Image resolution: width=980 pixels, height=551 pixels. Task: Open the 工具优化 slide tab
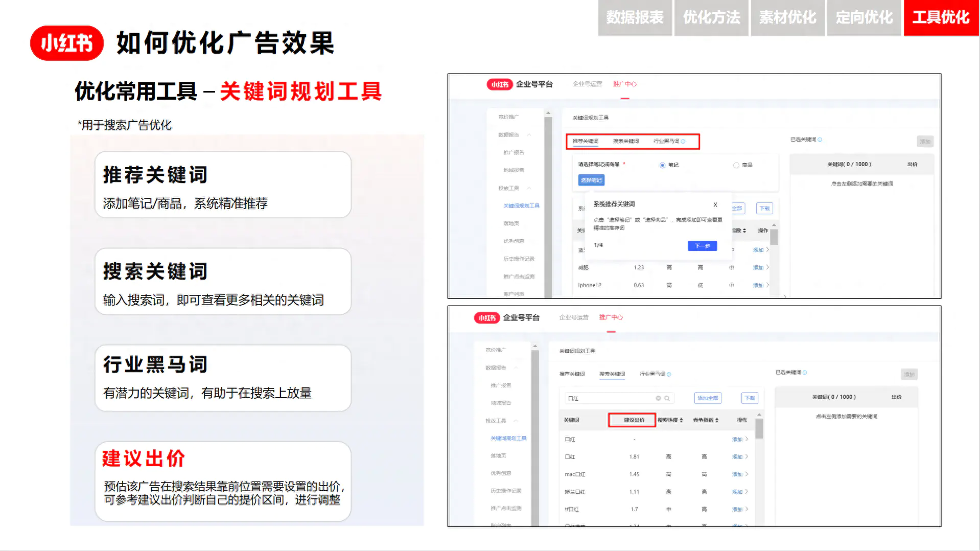941,18
